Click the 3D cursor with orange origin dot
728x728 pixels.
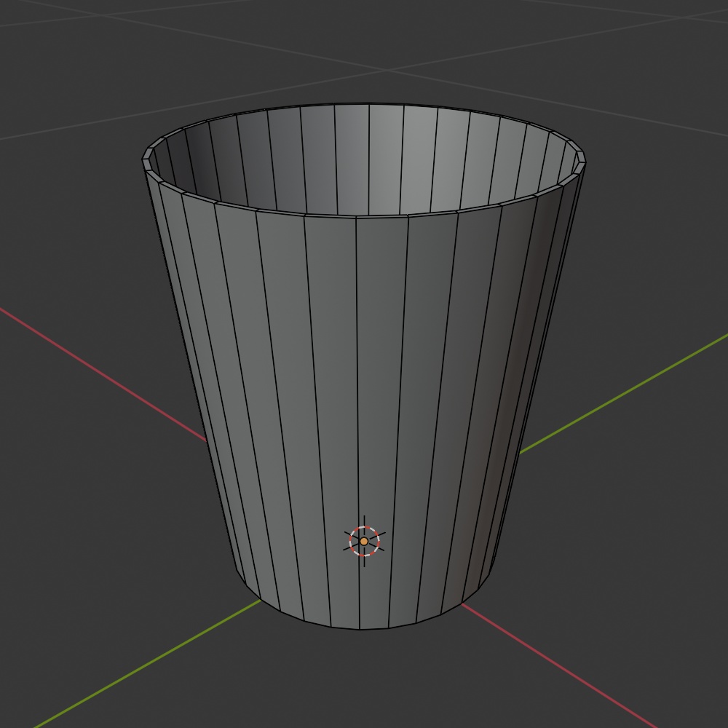pos(364,542)
